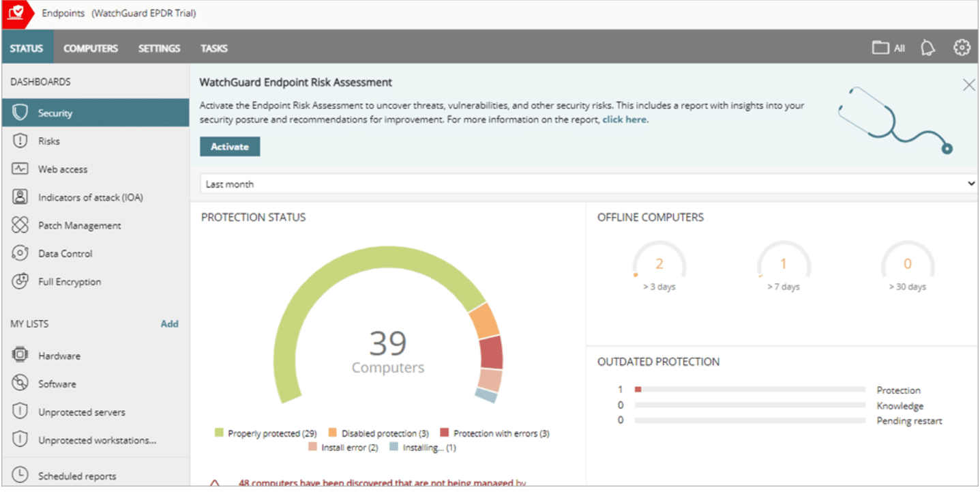Viewport: 980px width, 492px height.
Task: Close the Endpoint Risk Assessment banner
Action: (968, 85)
